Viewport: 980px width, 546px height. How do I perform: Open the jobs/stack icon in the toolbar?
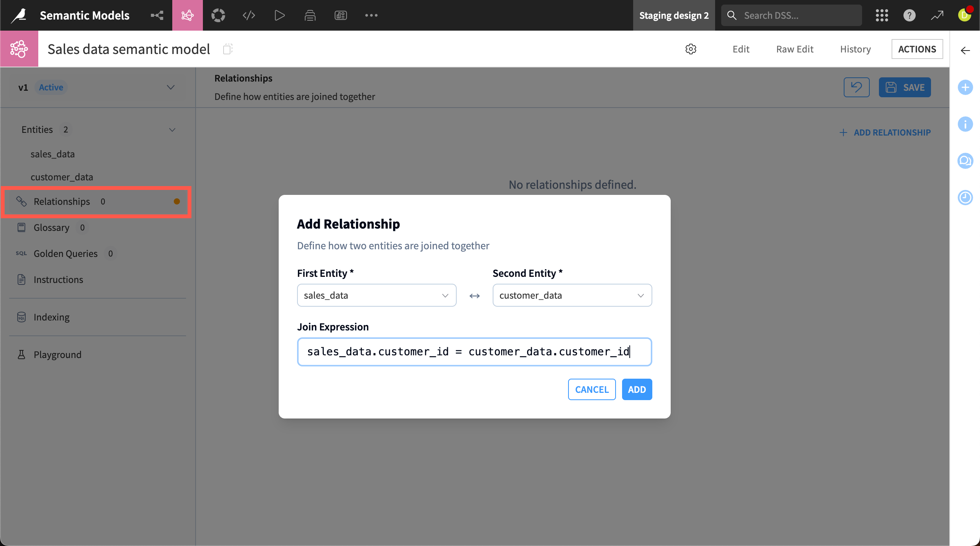(310, 15)
